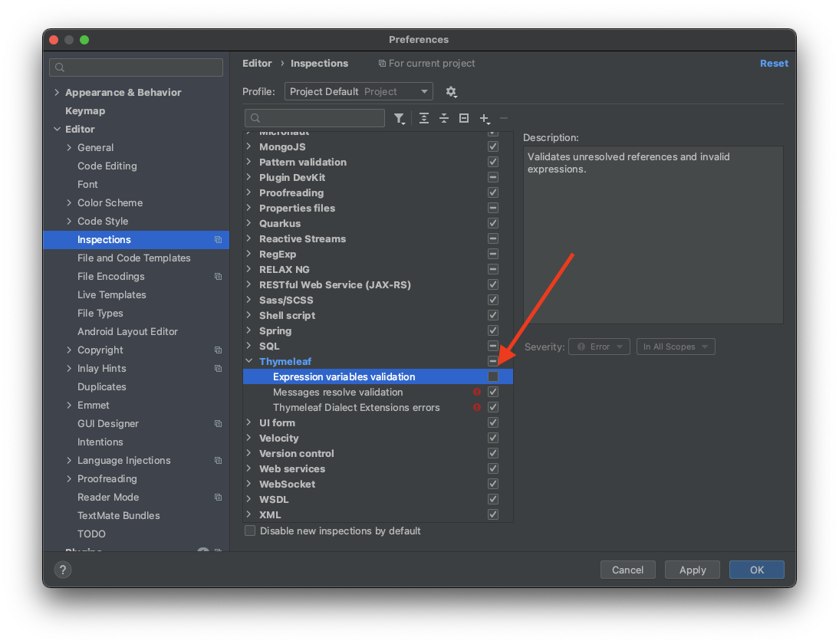Image resolution: width=839 pixels, height=644 pixels.
Task: Select the Messages resolve validation inspection
Action: 378,392
